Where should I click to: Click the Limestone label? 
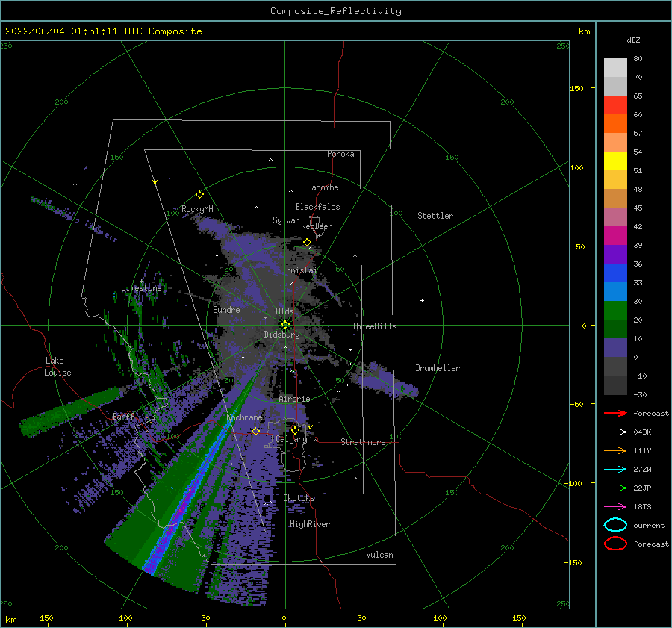[x=141, y=288]
